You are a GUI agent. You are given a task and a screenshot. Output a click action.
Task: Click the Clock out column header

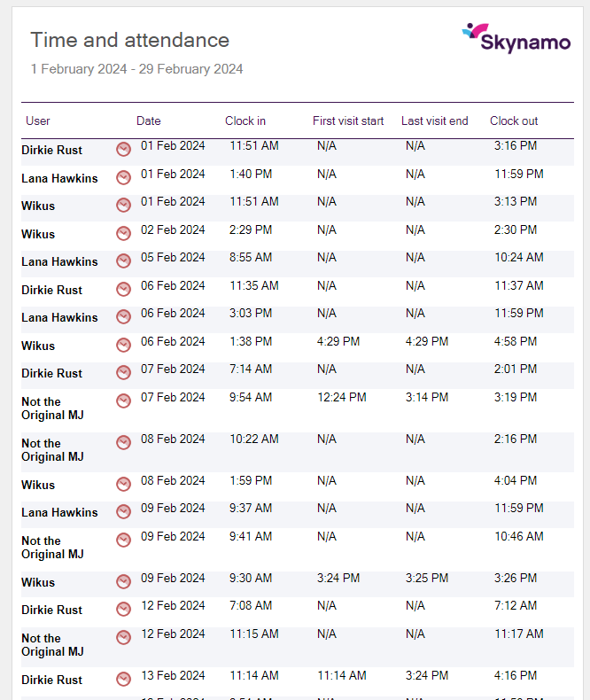(x=514, y=121)
